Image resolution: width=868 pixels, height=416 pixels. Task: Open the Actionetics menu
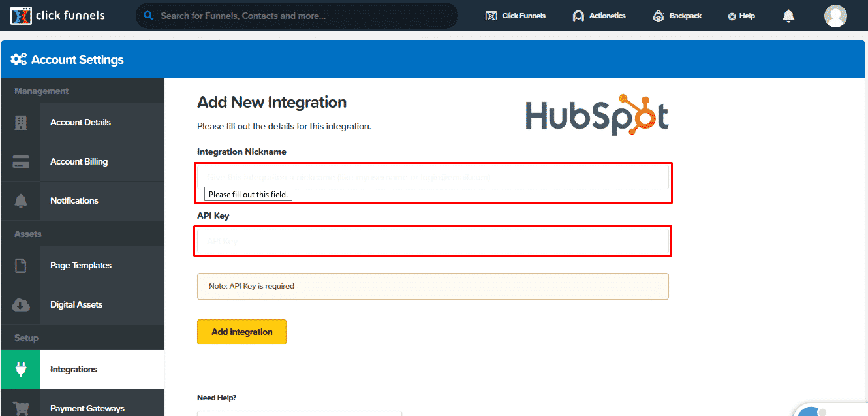click(x=598, y=16)
